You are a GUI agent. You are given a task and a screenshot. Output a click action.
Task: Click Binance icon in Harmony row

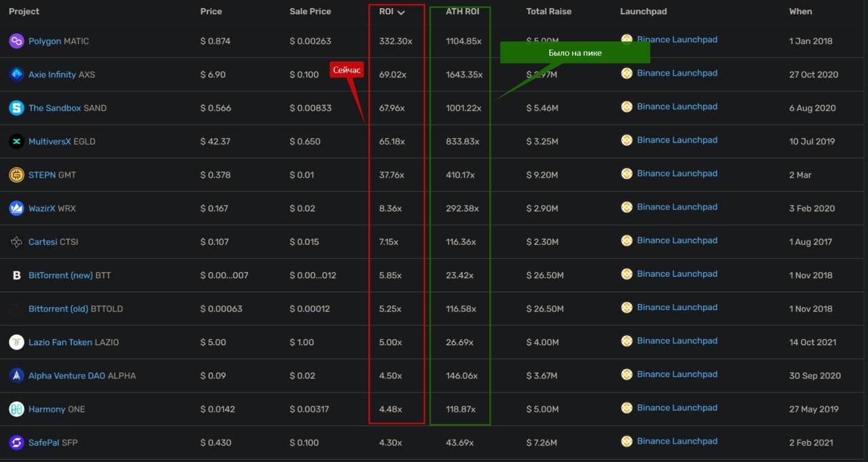click(627, 408)
